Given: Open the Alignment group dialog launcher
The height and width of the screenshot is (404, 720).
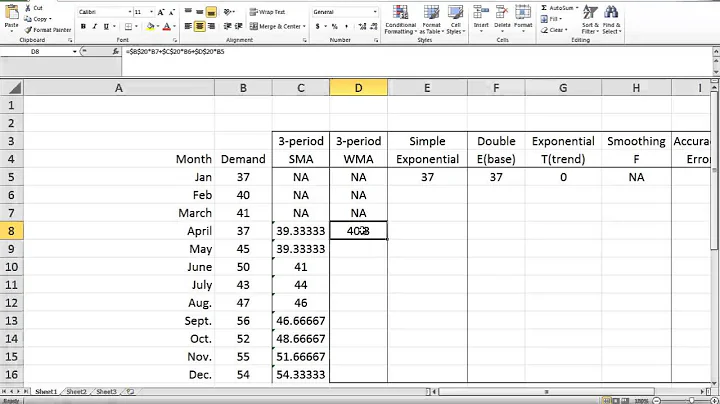Looking at the screenshot, I should tap(304, 40).
